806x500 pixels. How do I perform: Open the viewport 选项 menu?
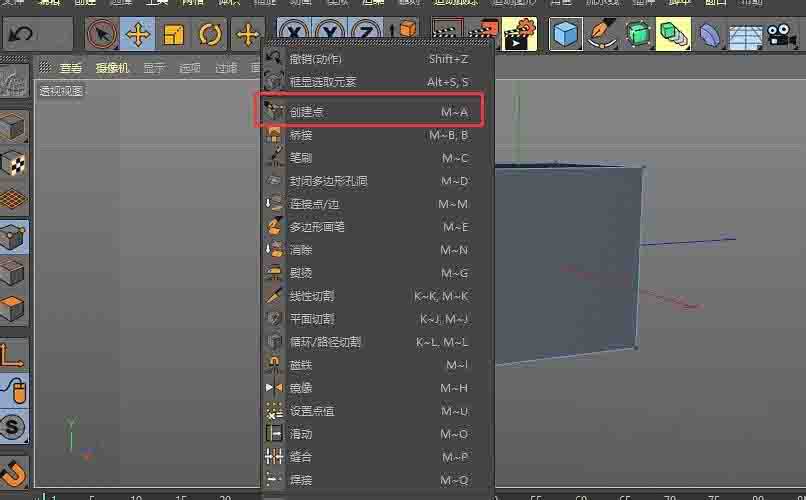[x=190, y=68]
